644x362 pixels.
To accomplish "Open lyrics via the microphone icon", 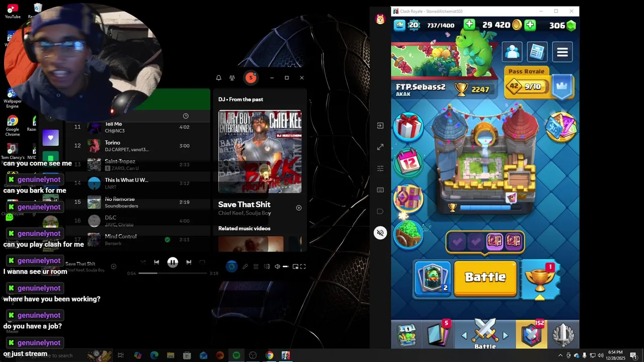I will point(245,266).
